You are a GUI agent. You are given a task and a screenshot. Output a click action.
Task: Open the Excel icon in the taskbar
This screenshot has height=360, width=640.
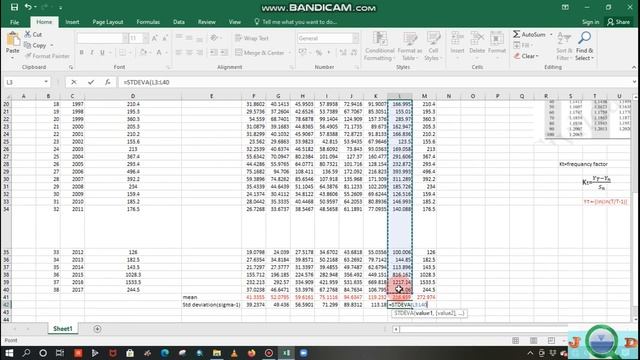[x=286, y=353]
